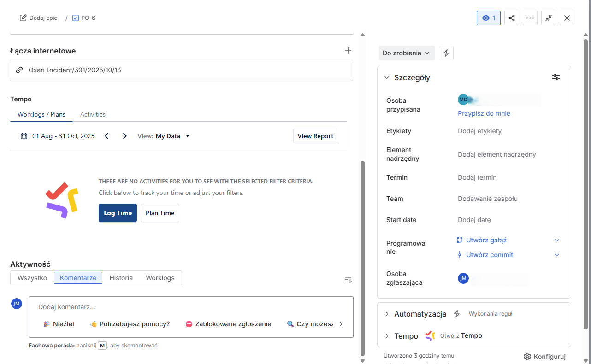Add a web link with plus icon
This screenshot has height=364, width=591.
point(348,51)
